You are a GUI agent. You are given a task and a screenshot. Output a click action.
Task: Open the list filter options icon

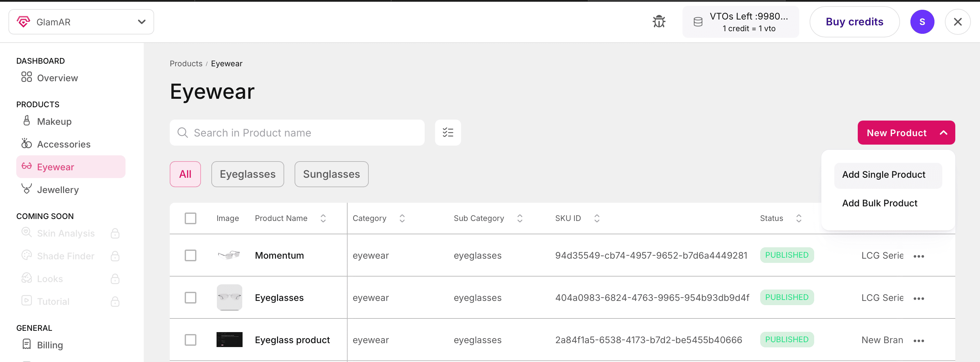coord(448,133)
